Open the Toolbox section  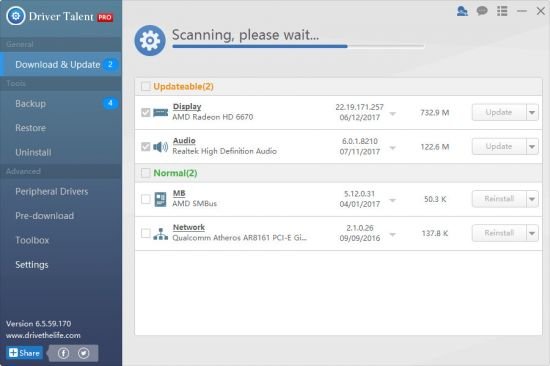[x=61, y=240]
